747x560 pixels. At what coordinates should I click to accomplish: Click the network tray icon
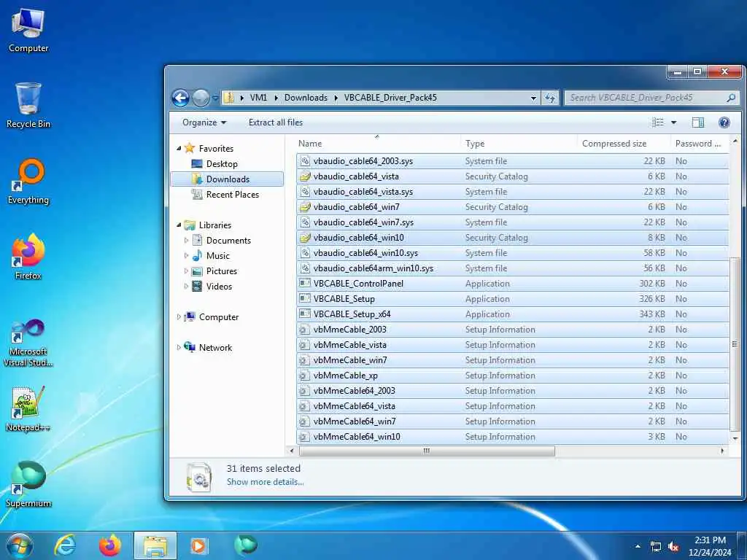click(x=656, y=547)
